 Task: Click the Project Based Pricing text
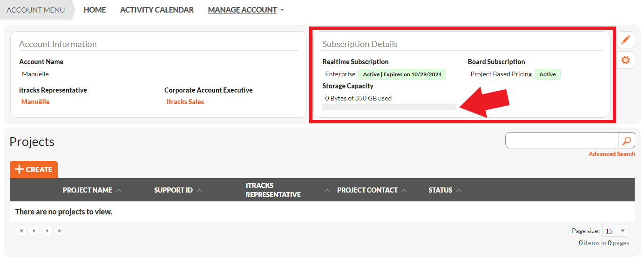501,74
